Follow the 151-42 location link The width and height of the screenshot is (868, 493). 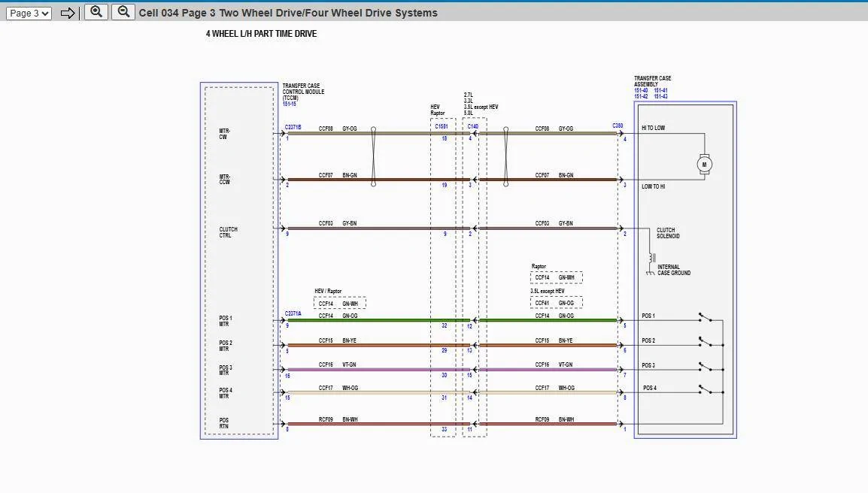(641, 96)
